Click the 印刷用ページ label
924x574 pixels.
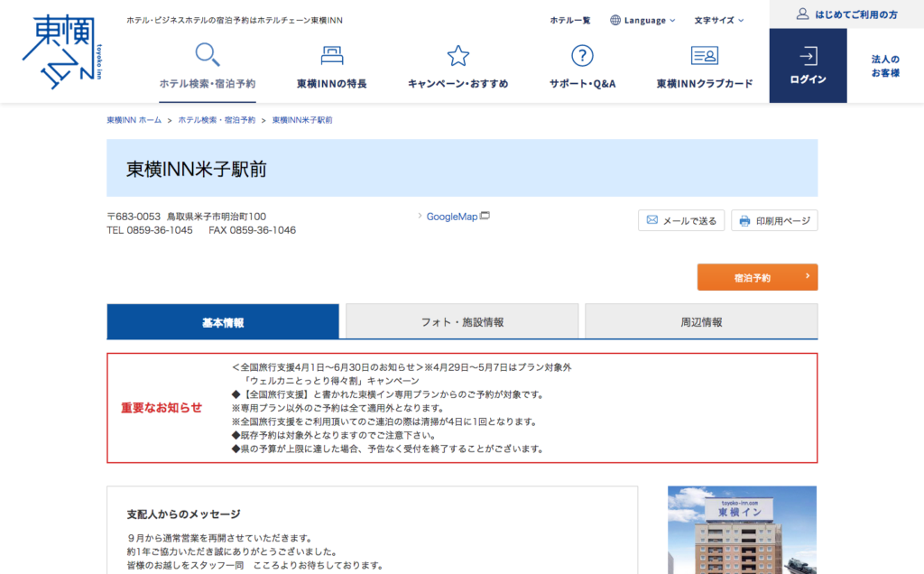coord(783,221)
